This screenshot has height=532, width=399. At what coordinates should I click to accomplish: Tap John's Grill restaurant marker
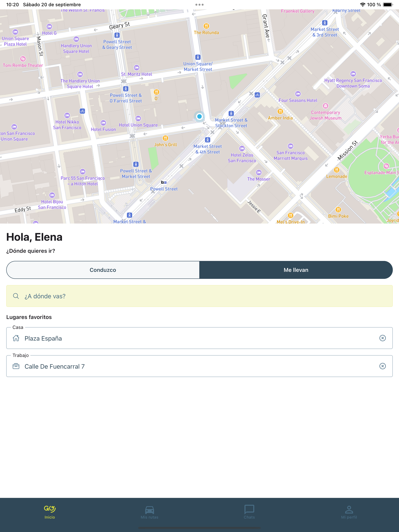click(x=165, y=138)
